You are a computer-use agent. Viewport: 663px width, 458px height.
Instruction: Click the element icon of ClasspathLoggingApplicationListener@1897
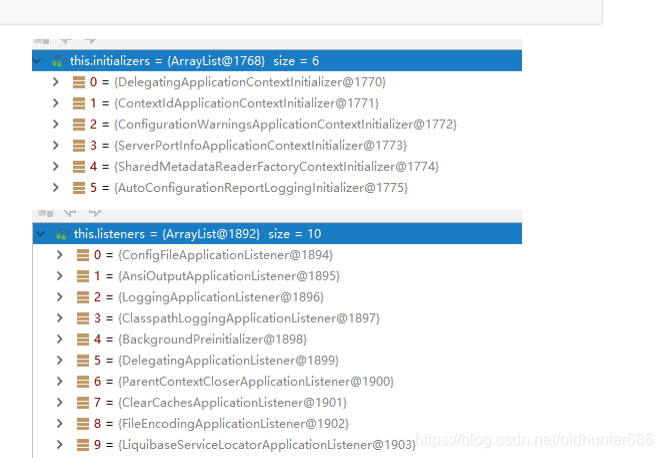pyautogui.click(x=83, y=318)
